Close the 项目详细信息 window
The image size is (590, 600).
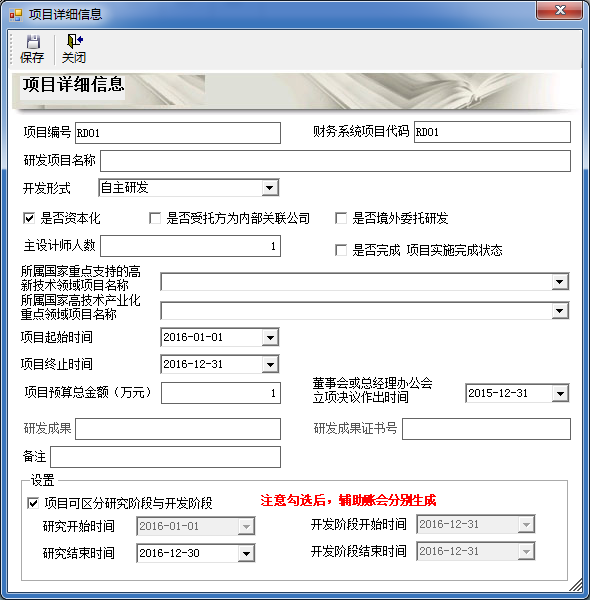(x=559, y=11)
